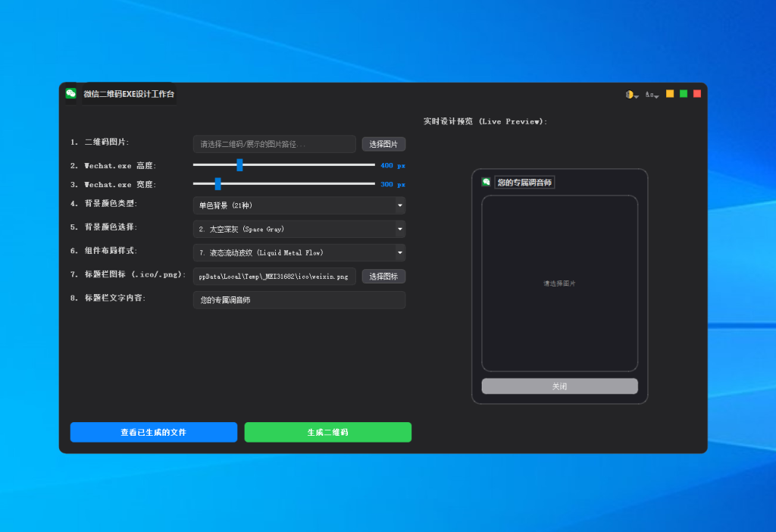This screenshot has height=532, width=776.
Task: Click the Wechat.exe 高度 slider handle
Action: 239,164
